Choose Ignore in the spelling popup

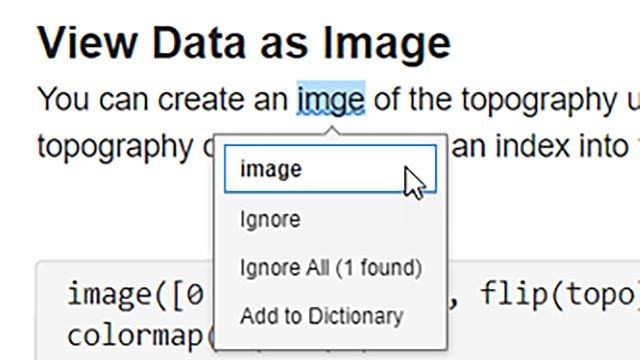pyautogui.click(x=270, y=220)
